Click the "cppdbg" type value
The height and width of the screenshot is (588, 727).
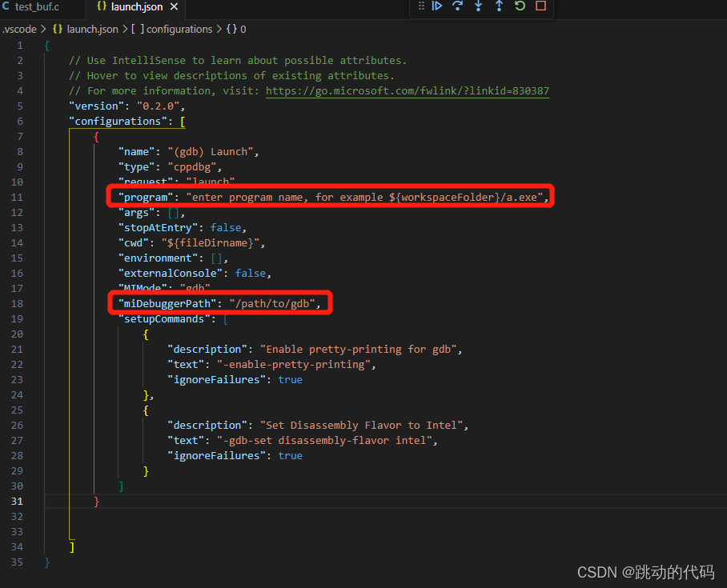pyautogui.click(x=192, y=167)
